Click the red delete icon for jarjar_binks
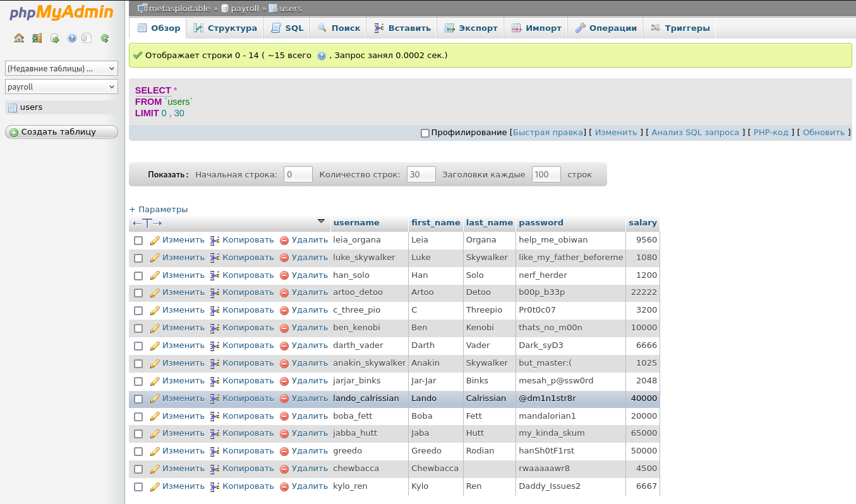The image size is (856, 504). click(x=284, y=381)
